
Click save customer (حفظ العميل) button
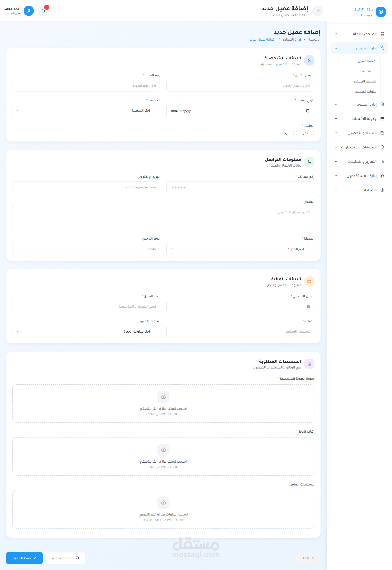click(24, 558)
